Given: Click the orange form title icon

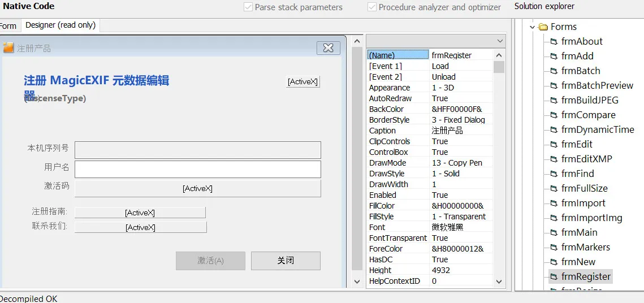Looking at the screenshot, I should (8, 48).
